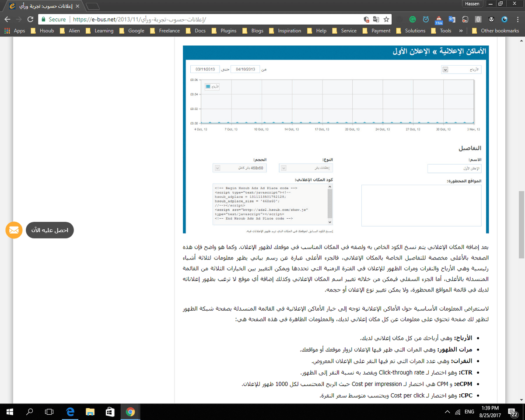The image size is (525, 420).
Task: Launch Microsoft Edge from the taskbar
Action: point(70,412)
